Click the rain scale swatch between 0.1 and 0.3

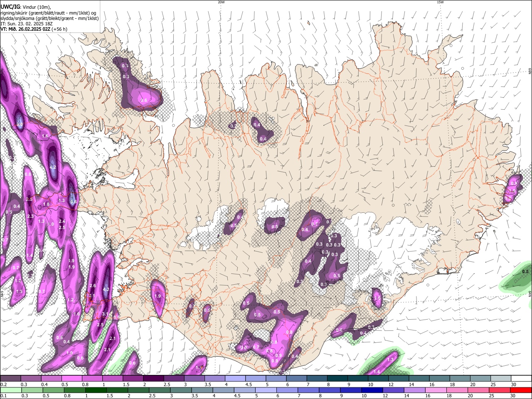click(x=10, y=390)
